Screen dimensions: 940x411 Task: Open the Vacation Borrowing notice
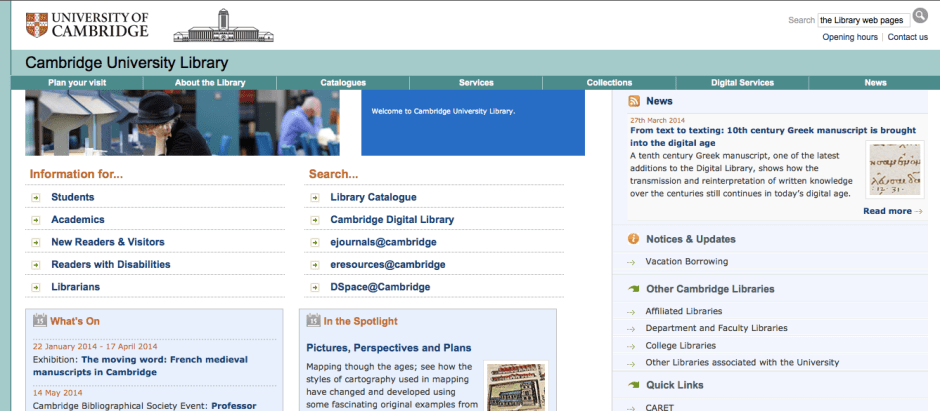687,261
